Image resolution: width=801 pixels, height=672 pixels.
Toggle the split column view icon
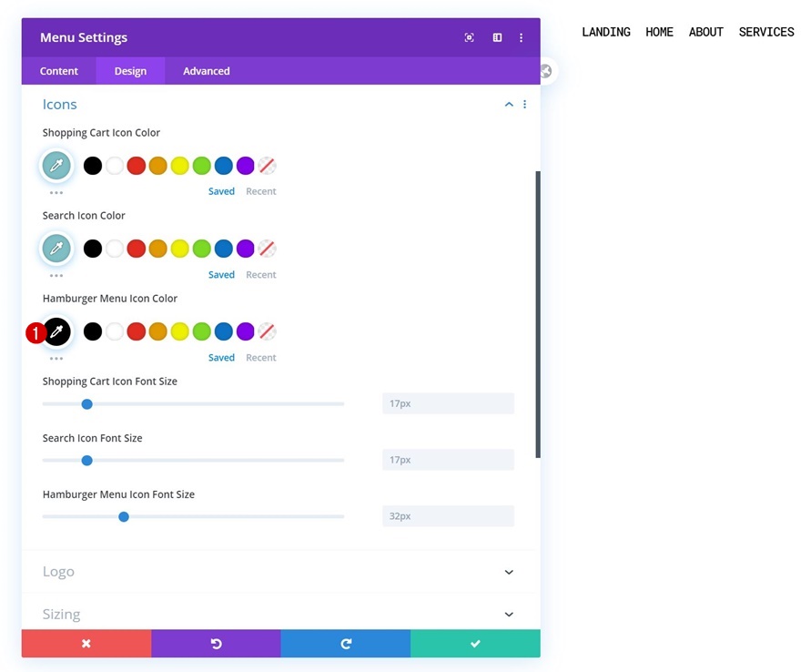(x=497, y=37)
